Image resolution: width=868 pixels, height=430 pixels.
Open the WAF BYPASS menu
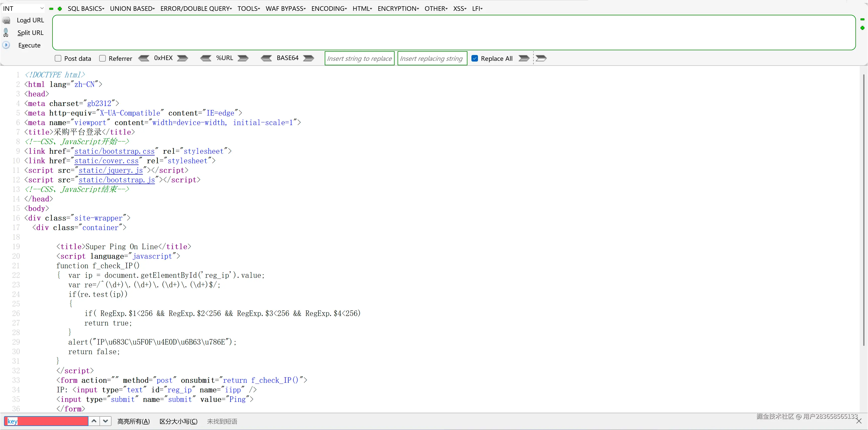coord(285,9)
